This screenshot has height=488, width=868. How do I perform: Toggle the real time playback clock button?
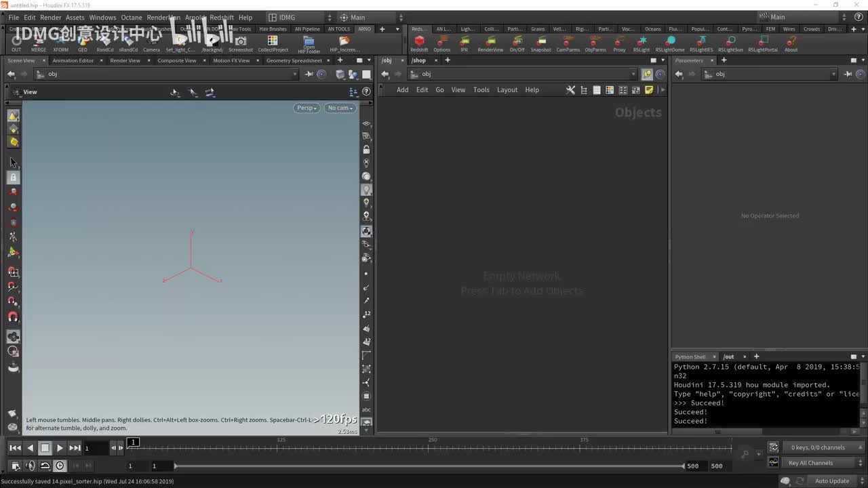click(60, 466)
